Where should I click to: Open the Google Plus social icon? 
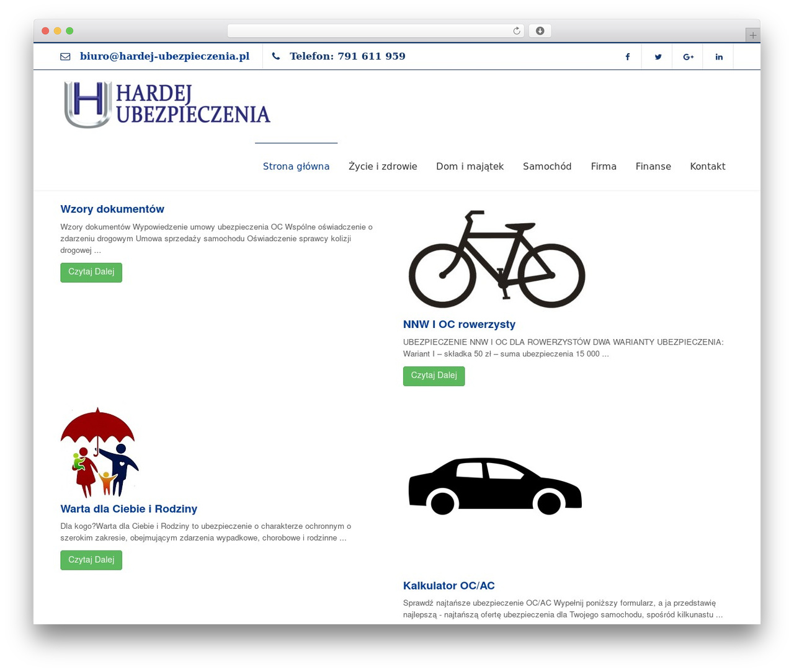click(688, 57)
